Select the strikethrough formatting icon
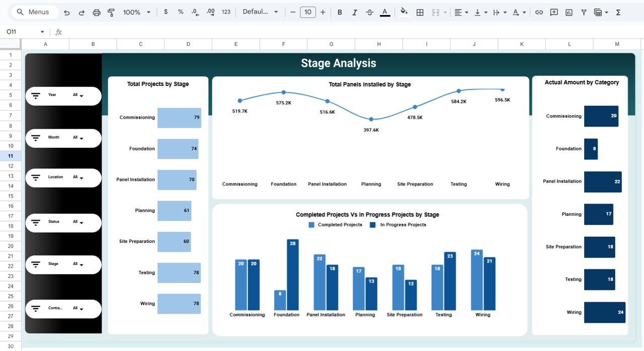Screen dimensions: 644x351 (370, 12)
